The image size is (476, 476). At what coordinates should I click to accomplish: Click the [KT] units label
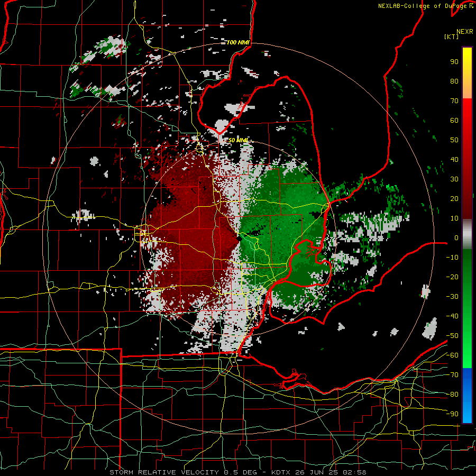(x=452, y=36)
